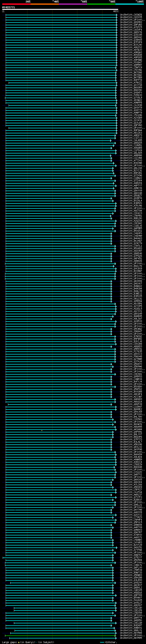The height and width of the screenshot is (644, 146).
Task: Open hit UniRef100_A7QTC5
Action: click(131, 27)
